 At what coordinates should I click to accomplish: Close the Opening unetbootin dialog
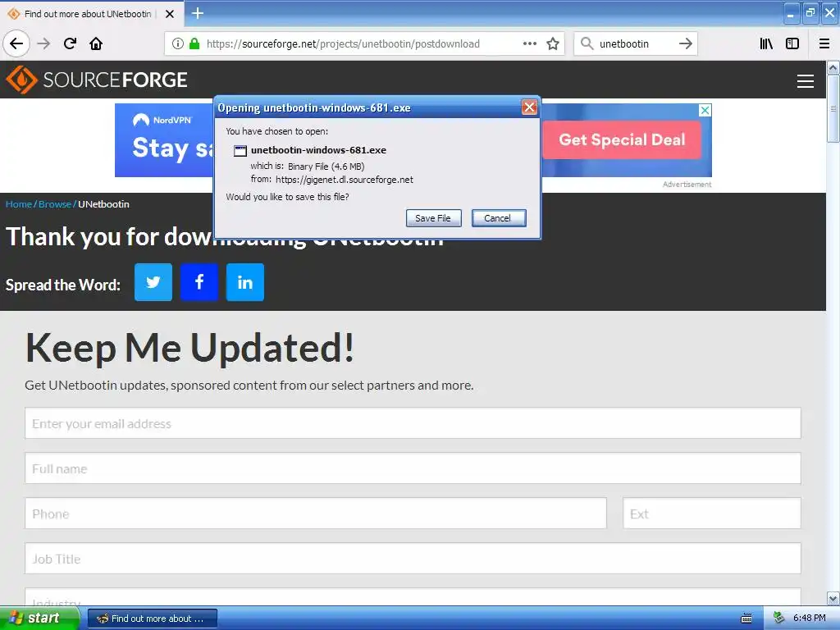pyautogui.click(x=529, y=107)
